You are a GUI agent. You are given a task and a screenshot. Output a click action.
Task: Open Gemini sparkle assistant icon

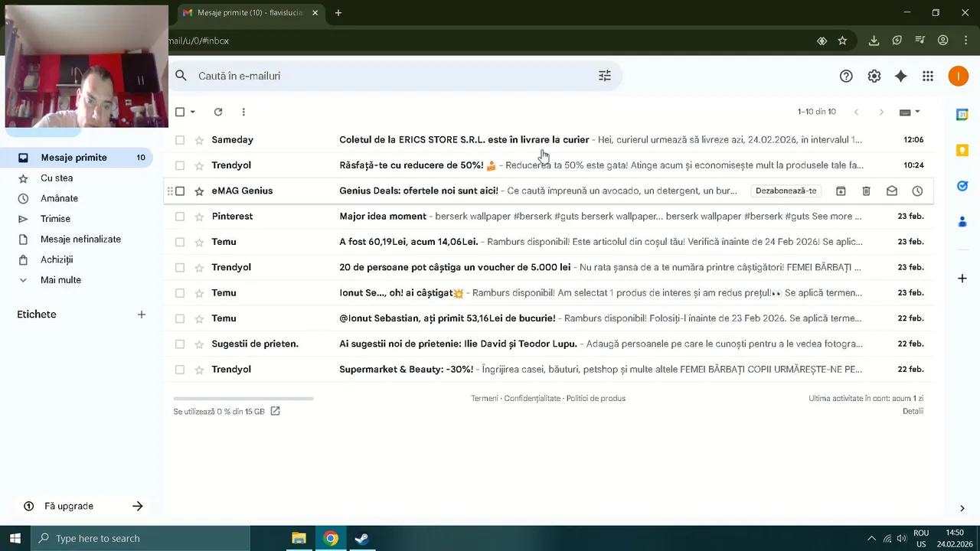[901, 76]
